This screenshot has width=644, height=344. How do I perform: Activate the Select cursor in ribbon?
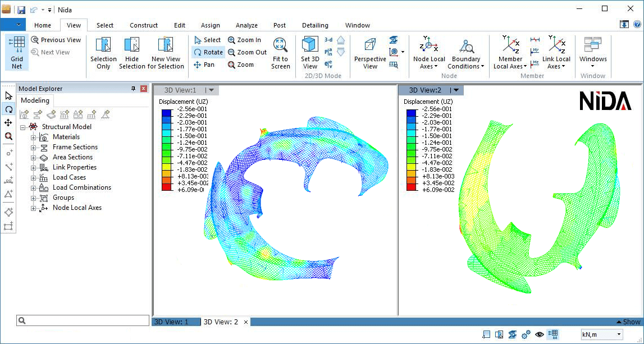coord(207,40)
